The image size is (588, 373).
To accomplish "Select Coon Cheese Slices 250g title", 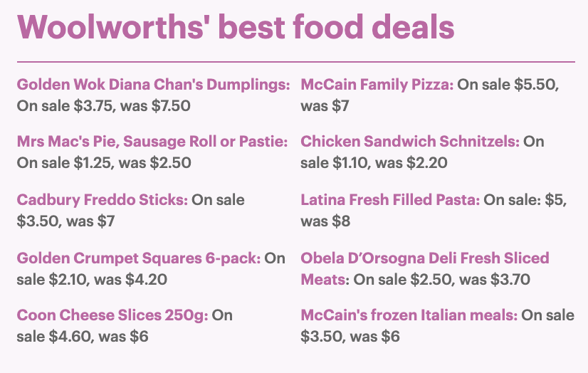I will (112, 315).
